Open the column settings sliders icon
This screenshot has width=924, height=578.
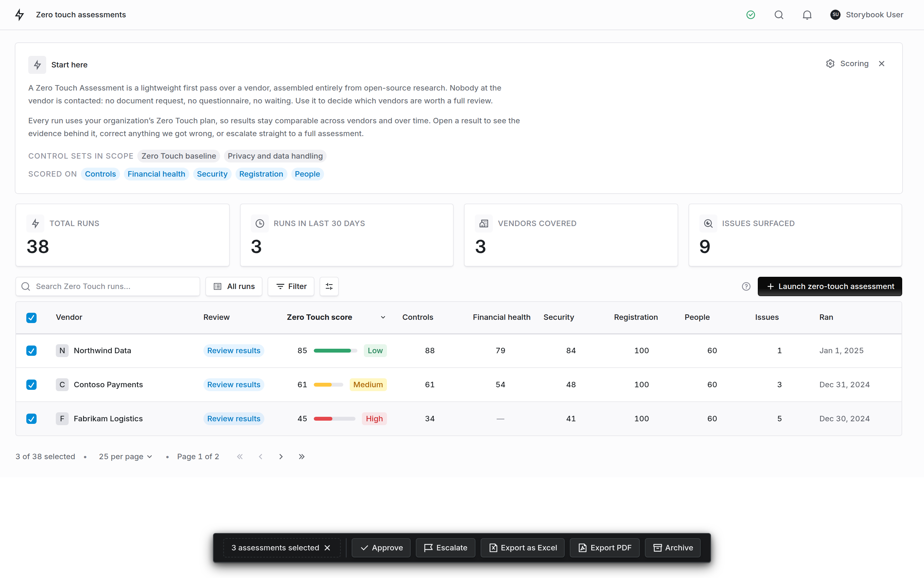[x=329, y=286]
